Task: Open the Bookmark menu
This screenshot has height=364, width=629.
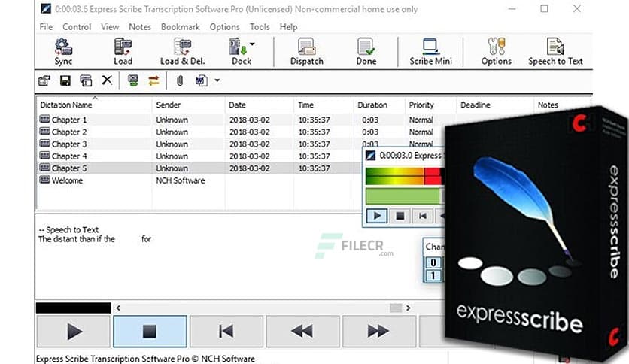Action: 180,27
